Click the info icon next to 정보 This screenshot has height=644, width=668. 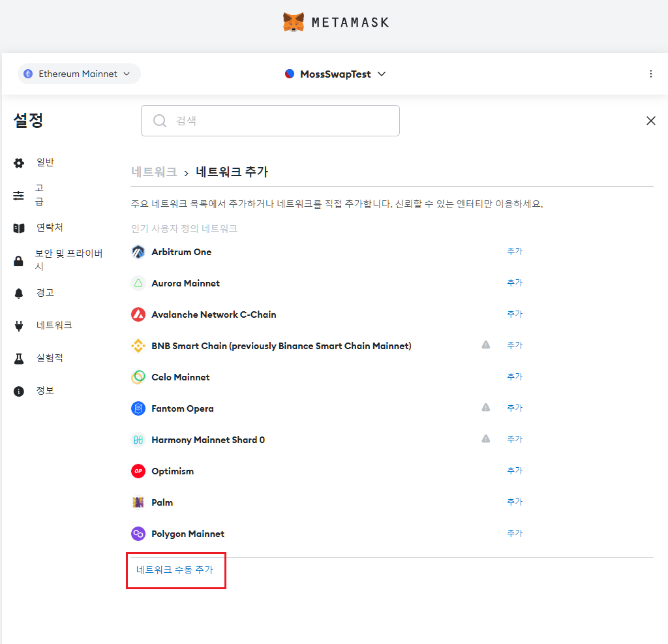(19, 391)
